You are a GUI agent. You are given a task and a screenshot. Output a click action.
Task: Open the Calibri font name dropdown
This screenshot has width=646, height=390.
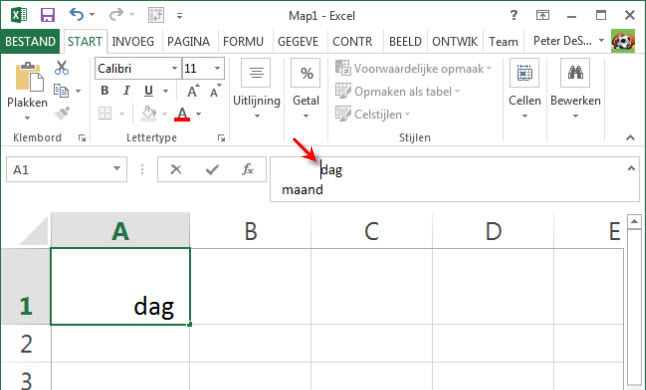174,68
